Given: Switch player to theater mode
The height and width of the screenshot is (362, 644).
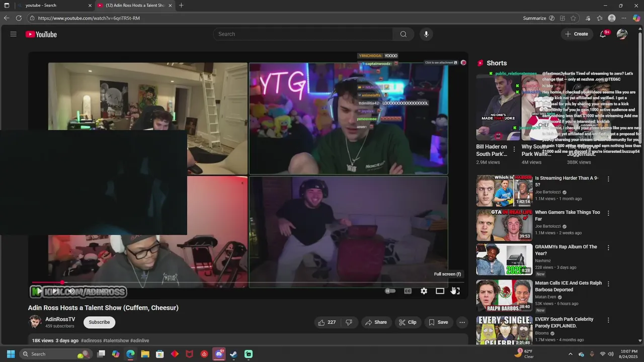Looking at the screenshot, I should (x=440, y=291).
